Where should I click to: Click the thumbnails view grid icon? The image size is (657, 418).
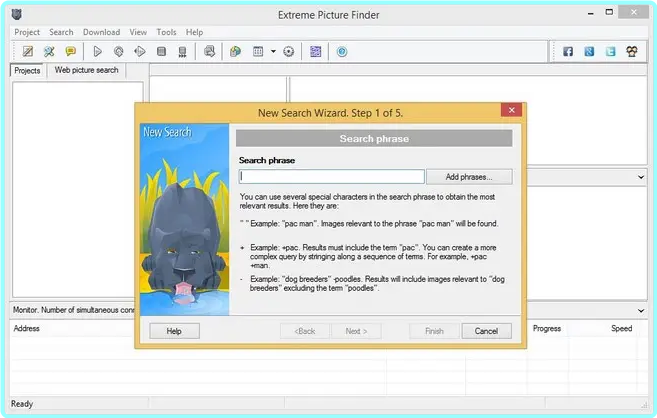pyautogui.click(x=258, y=52)
